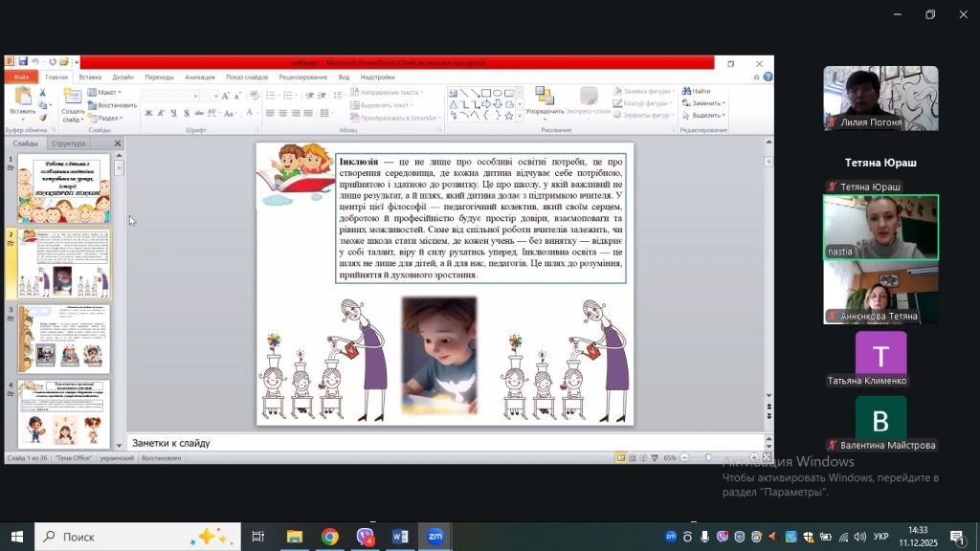Viewport: 980px width, 551px height.
Task: Click the Format Painter brush icon
Action: pos(43,117)
